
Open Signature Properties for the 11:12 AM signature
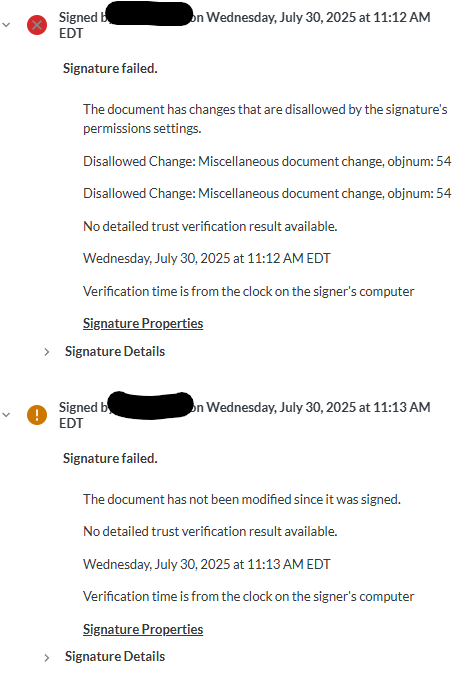point(143,323)
